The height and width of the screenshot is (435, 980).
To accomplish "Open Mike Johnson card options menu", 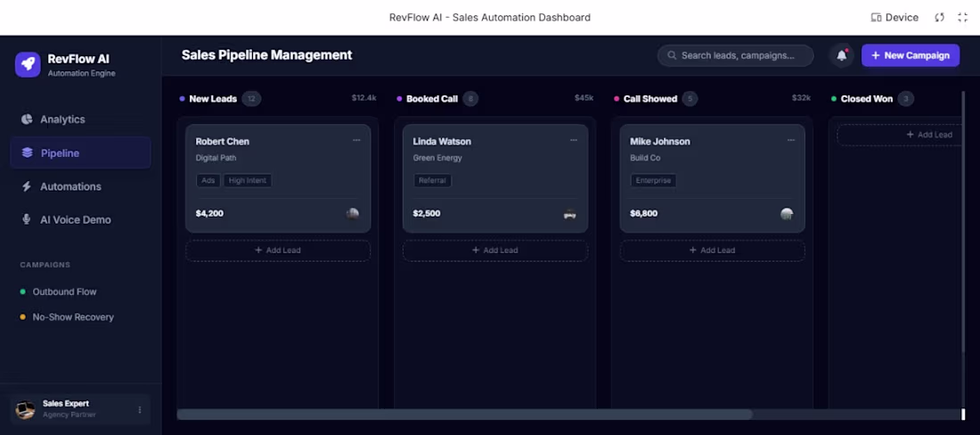I will pos(790,141).
